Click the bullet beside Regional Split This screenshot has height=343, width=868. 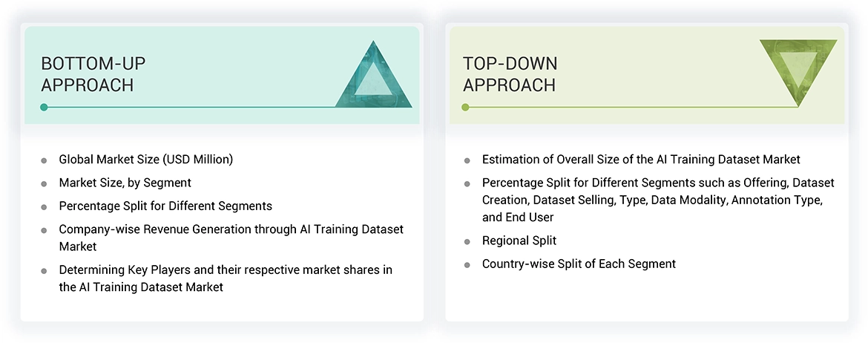tap(467, 241)
